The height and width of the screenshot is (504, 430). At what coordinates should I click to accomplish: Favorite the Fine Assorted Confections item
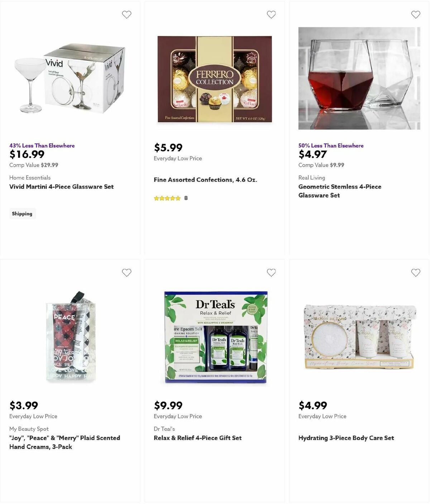point(271,14)
